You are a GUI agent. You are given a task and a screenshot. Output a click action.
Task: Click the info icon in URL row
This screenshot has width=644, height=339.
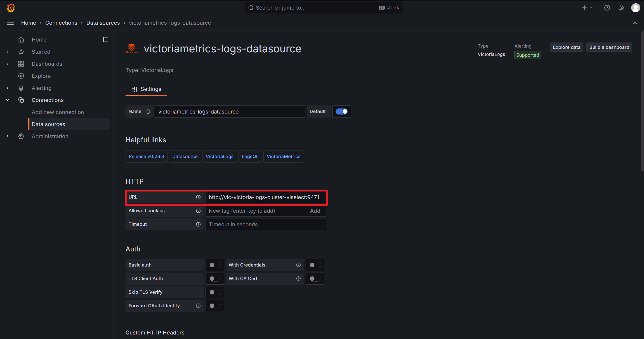coord(198,197)
